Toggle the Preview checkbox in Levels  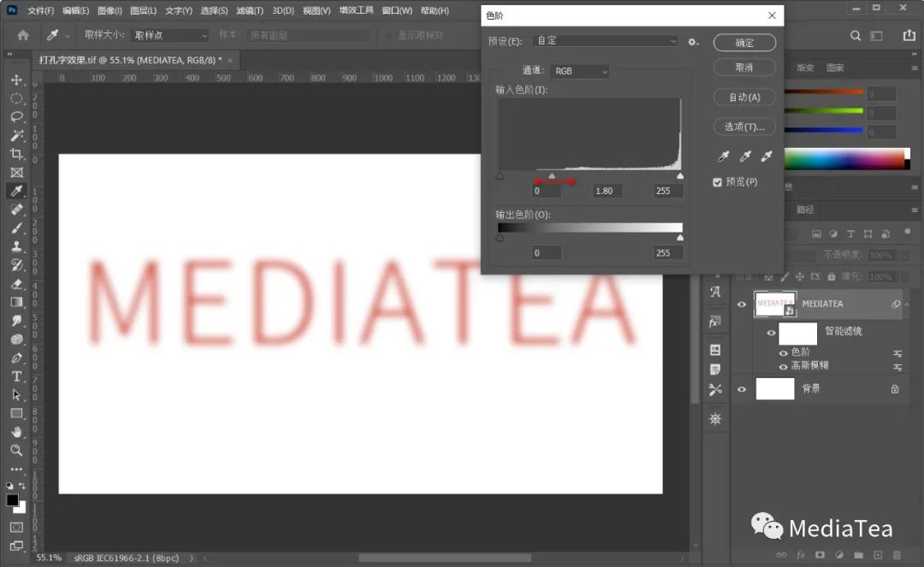point(717,182)
